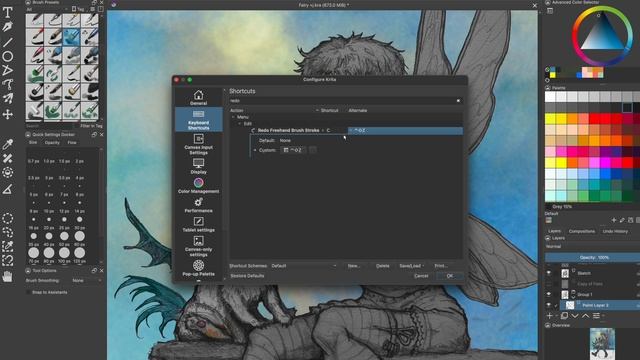This screenshot has height=360, width=640.
Task: Toggle visibility of Sketch layer
Action: tap(549, 273)
